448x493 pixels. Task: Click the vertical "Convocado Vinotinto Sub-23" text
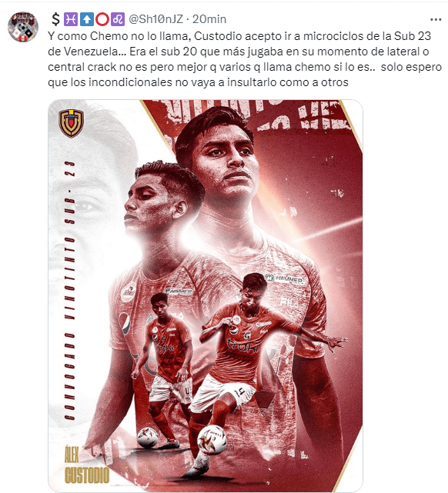tap(70, 291)
